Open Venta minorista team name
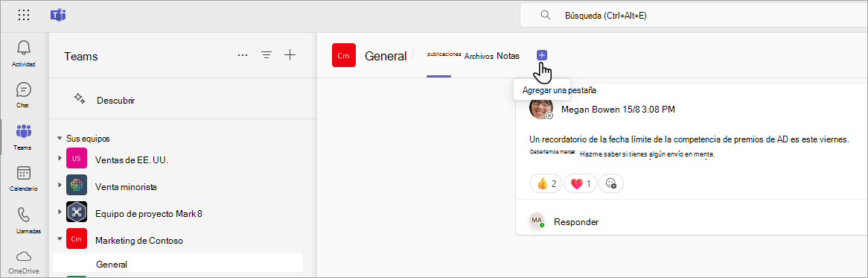The height and width of the screenshot is (278, 868). click(x=126, y=186)
